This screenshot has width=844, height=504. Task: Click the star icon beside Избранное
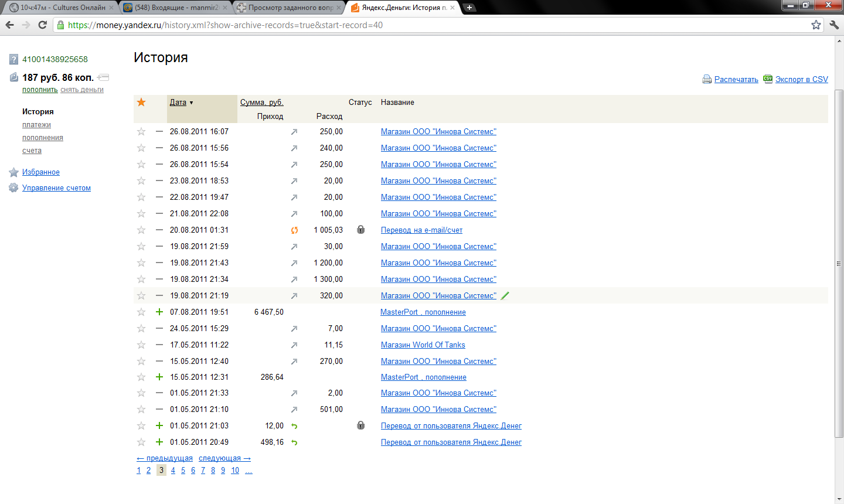tap(13, 172)
